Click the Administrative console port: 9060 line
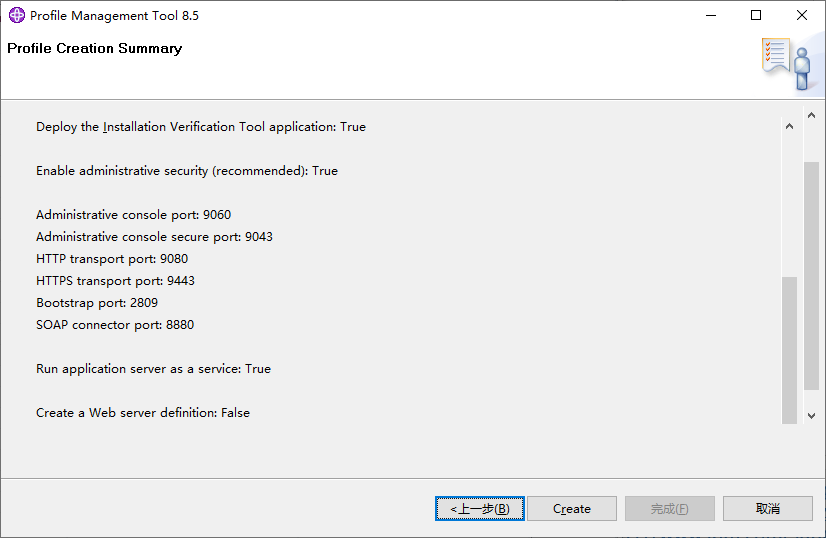The height and width of the screenshot is (538, 826). click(134, 215)
